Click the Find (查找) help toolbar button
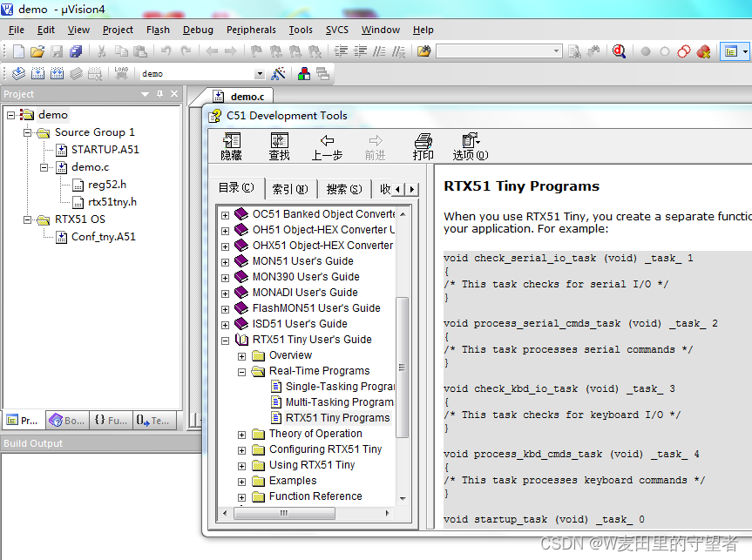752x560 pixels. pyautogui.click(x=279, y=146)
